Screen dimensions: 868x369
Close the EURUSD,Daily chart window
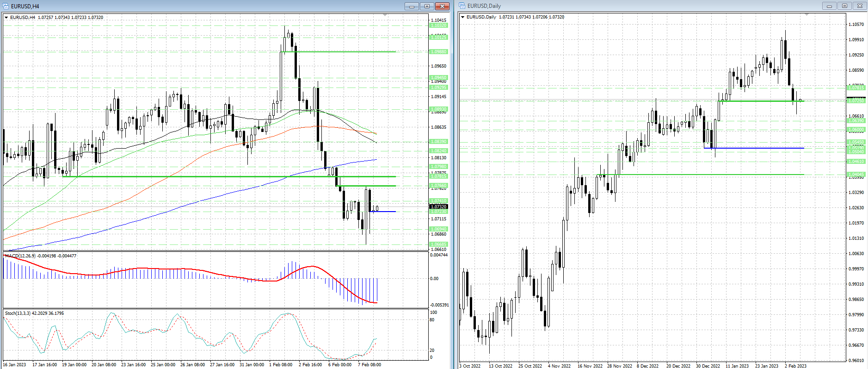[x=860, y=6]
